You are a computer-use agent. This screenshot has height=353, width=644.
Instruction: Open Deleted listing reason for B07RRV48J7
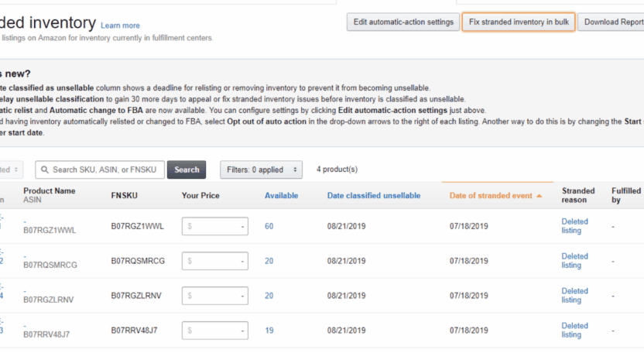coord(574,331)
